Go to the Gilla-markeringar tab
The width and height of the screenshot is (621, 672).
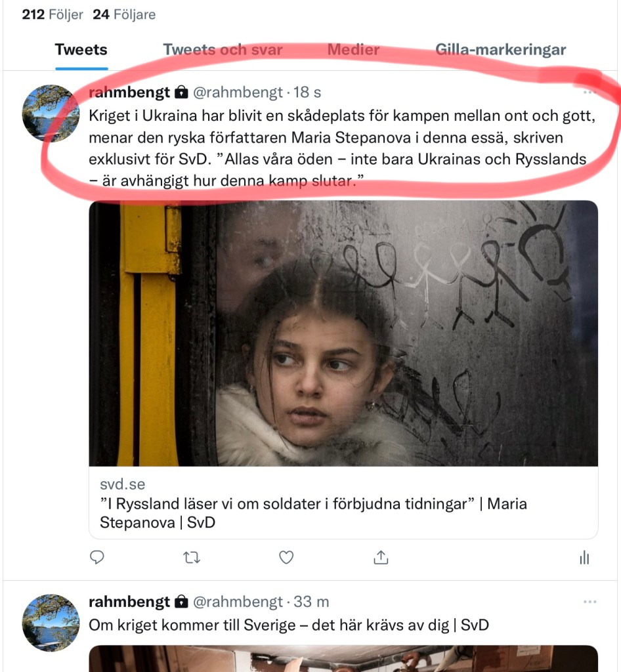pyautogui.click(x=500, y=50)
